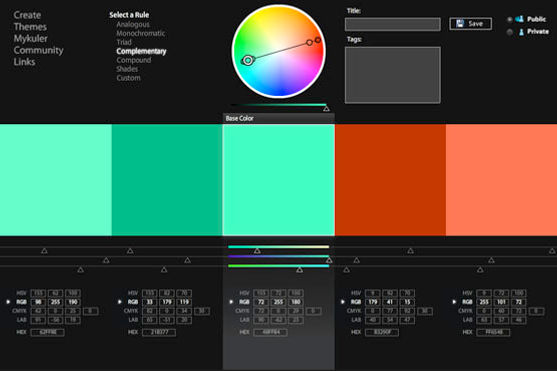Click the base color marker on the color wheel

pos(248,60)
